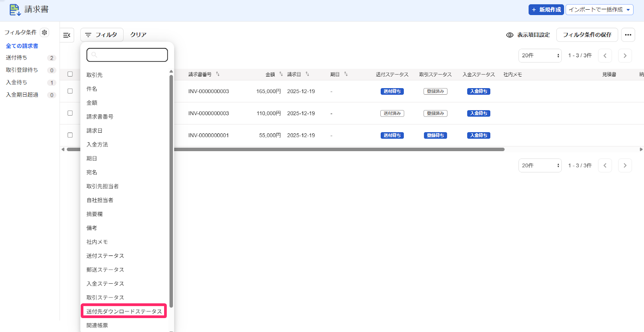The width and height of the screenshot is (644, 332).
Task: Open filter condition settings gear icon
Action: [44, 32]
